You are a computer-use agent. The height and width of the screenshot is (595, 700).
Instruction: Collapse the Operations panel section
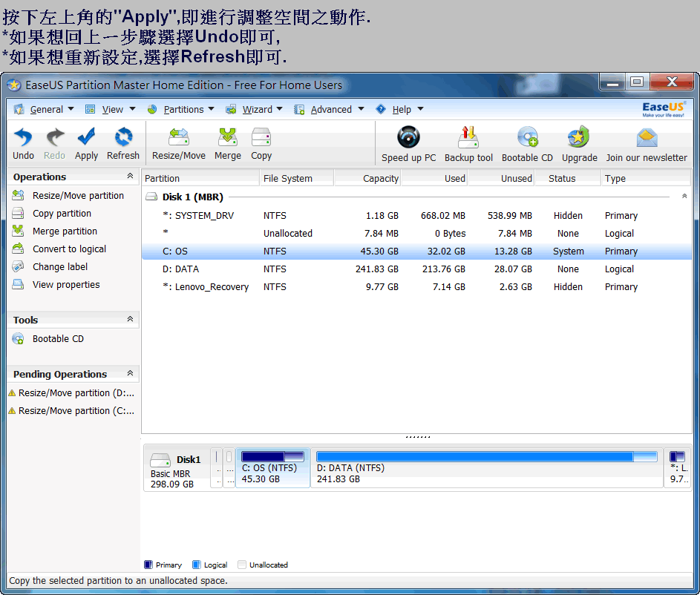(130, 176)
